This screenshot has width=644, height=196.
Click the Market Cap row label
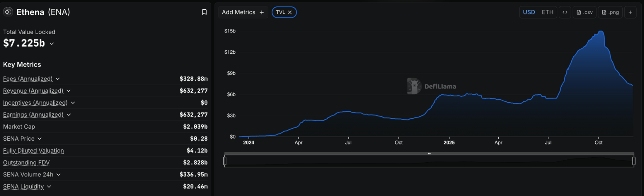(19, 127)
